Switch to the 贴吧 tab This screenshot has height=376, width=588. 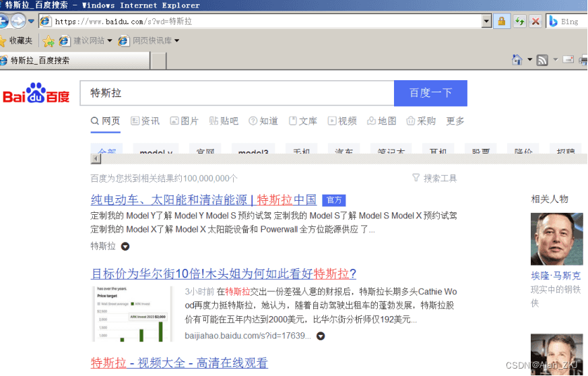point(224,121)
